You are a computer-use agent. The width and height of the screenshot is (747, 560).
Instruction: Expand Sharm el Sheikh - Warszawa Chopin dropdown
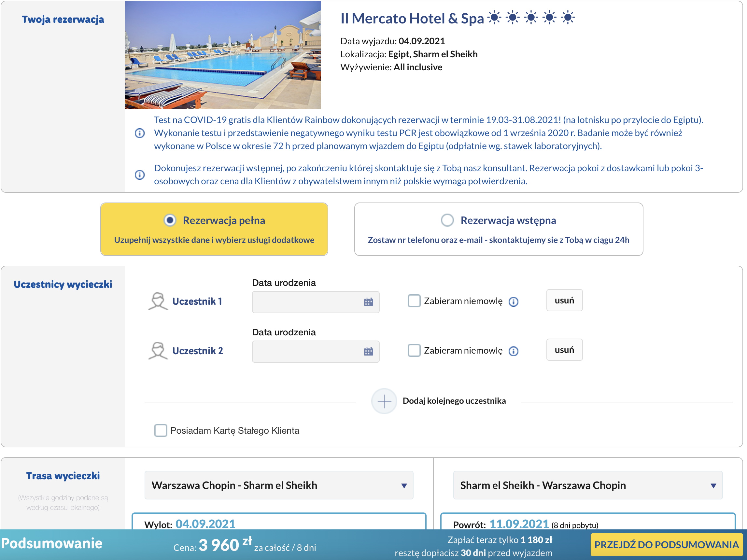[588, 485]
